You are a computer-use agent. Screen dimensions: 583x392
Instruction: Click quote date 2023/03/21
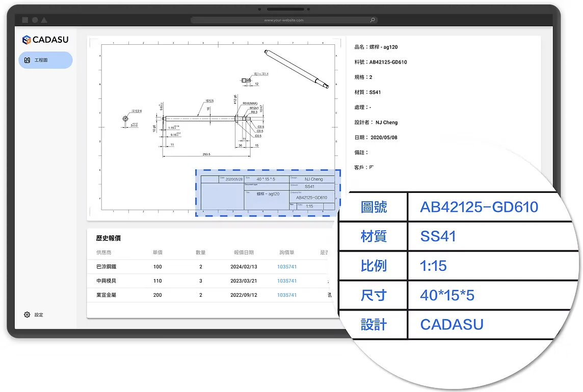click(x=244, y=281)
